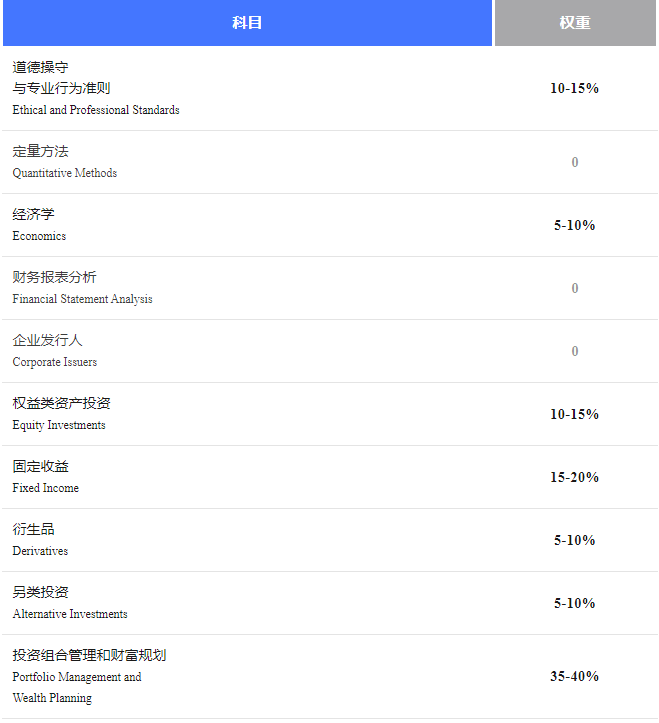The height and width of the screenshot is (723, 659).
Task: Select the 道德操守 subject title
Action: [x=40, y=67]
